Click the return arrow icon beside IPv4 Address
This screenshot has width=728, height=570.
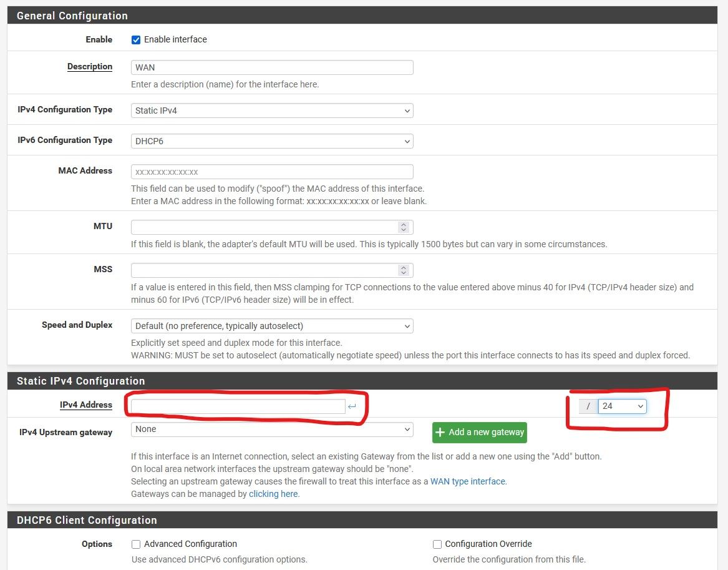(x=352, y=407)
